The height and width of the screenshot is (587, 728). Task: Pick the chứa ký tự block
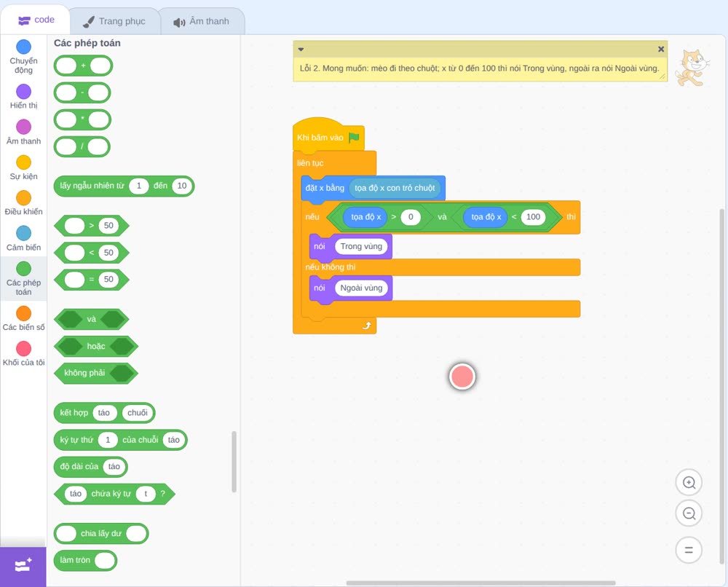coord(111,494)
